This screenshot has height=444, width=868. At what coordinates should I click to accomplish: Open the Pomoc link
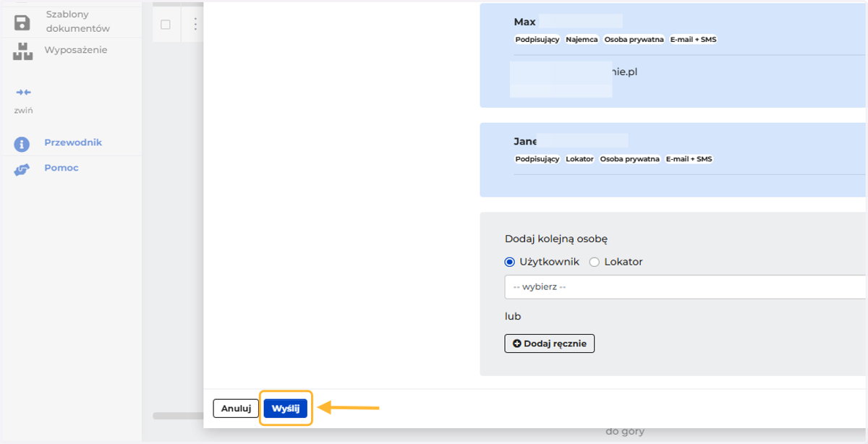pos(61,168)
